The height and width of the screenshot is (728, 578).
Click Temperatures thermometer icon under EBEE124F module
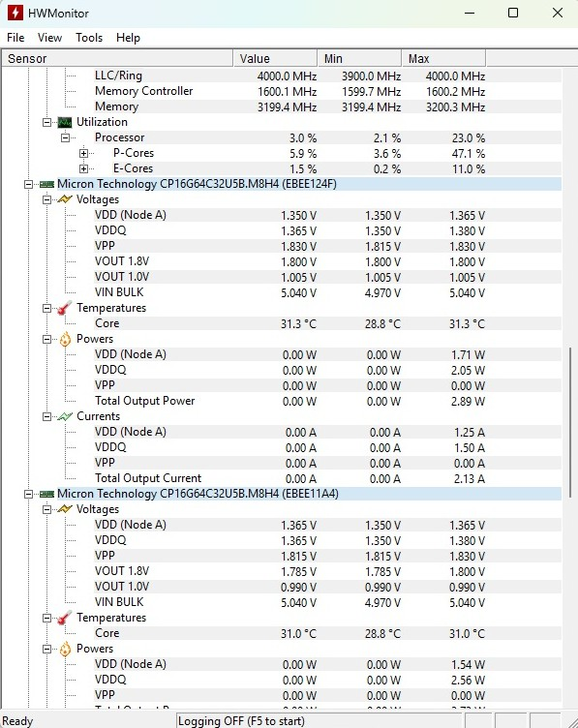point(65,308)
